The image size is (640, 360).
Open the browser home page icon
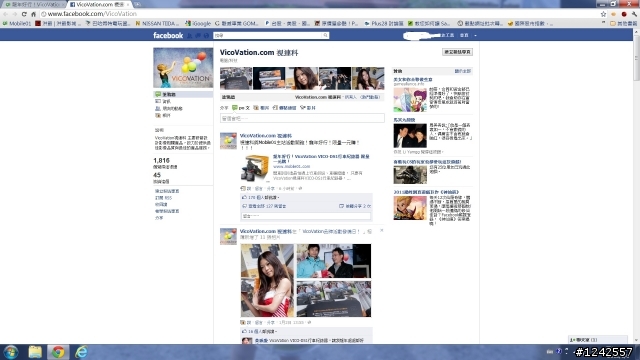pos(33,14)
